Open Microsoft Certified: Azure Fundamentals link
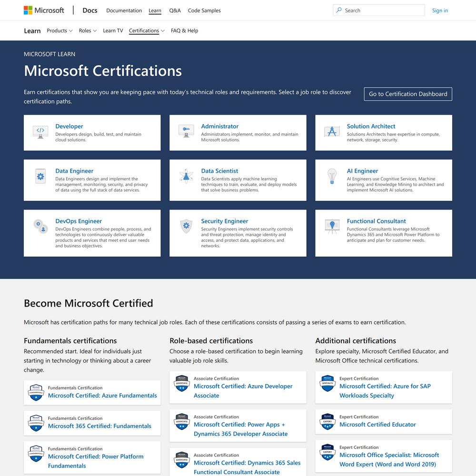Viewport: 476px width, 476px height. (x=102, y=395)
